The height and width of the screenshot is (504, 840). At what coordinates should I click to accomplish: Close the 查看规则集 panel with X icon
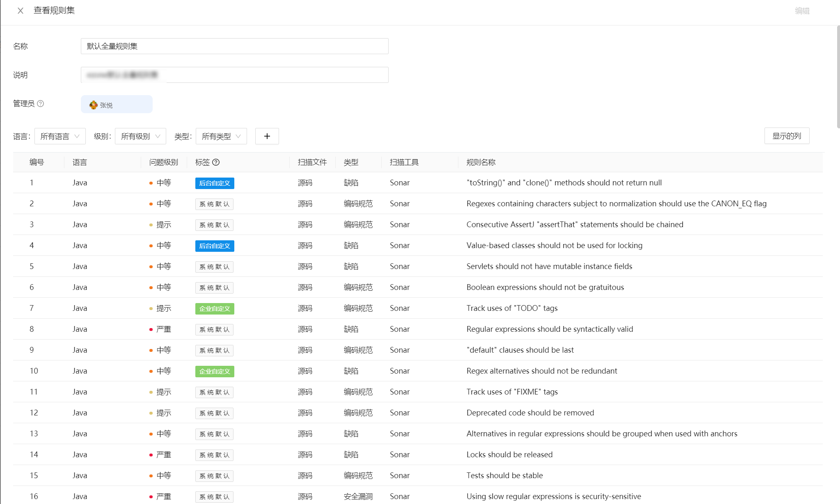pyautogui.click(x=21, y=11)
